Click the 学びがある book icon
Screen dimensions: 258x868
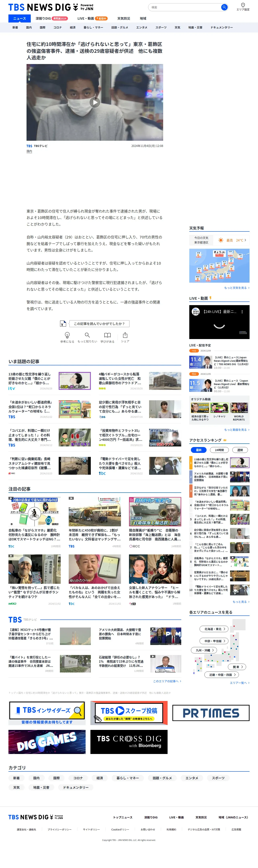coord(107,335)
